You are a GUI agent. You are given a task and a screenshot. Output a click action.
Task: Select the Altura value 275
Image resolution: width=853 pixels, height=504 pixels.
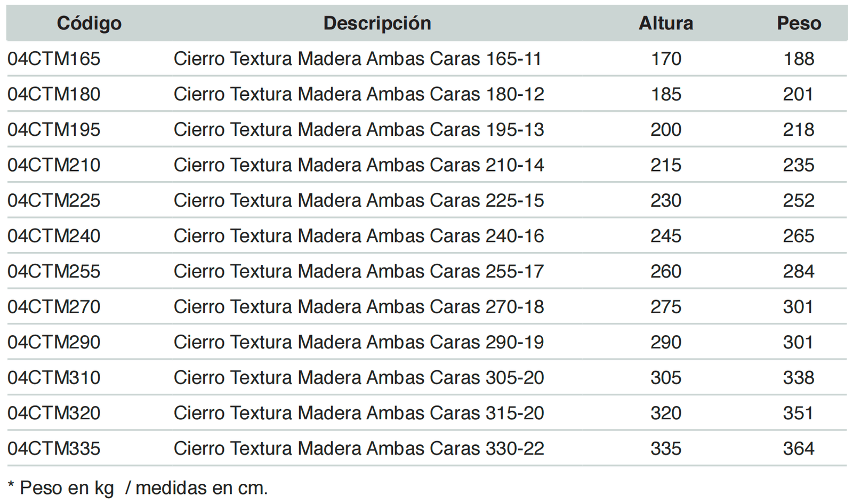pyautogui.click(x=666, y=307)
